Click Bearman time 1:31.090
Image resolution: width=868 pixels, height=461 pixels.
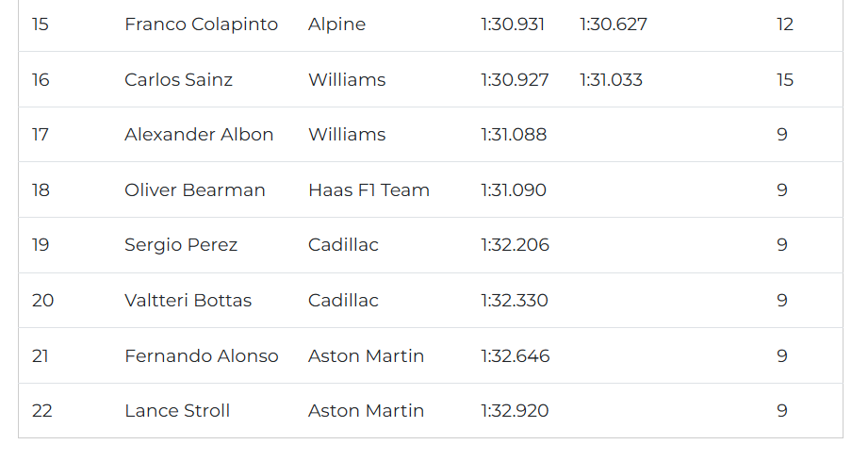click(514, 190)
